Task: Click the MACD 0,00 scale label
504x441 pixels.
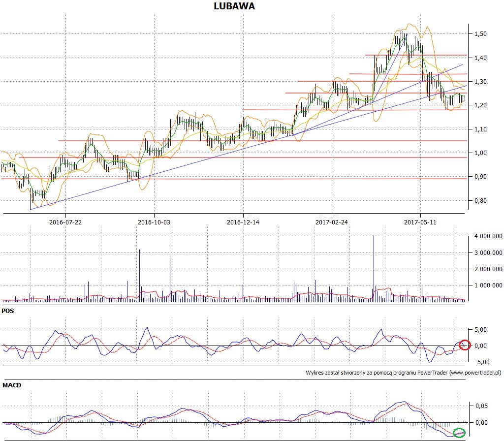Action: click(481, 423)
